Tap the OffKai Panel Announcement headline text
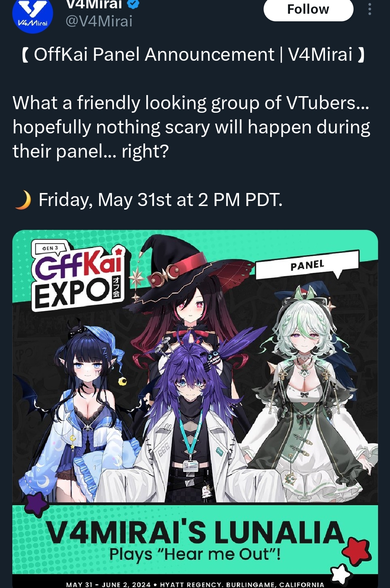 (x=193, y=55)
